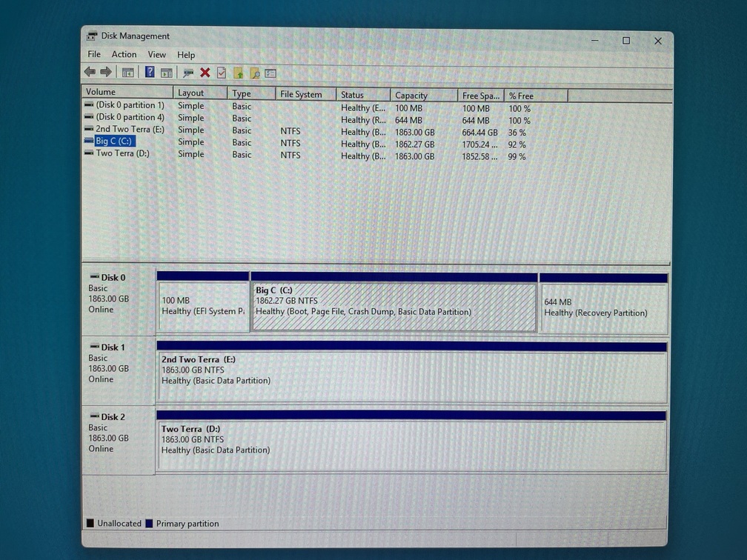Toggle the Show/Hide Console Tree icon
The height and width of the screenshot is (560, 747).
128,73
